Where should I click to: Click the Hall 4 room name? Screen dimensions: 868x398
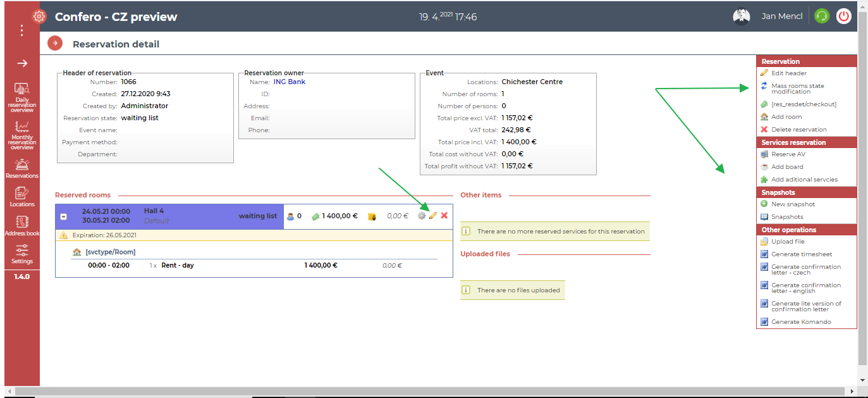click(x=154, y=211)
